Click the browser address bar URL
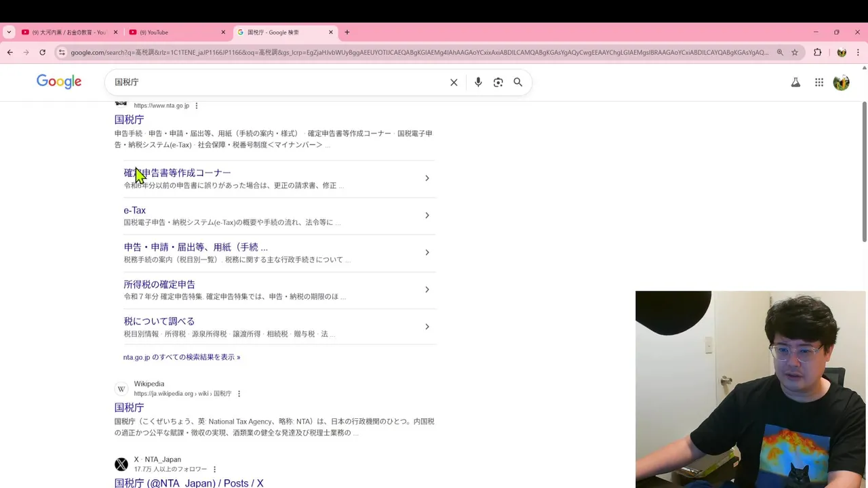Viewport: 868px width, 488px height. [419, 52]
